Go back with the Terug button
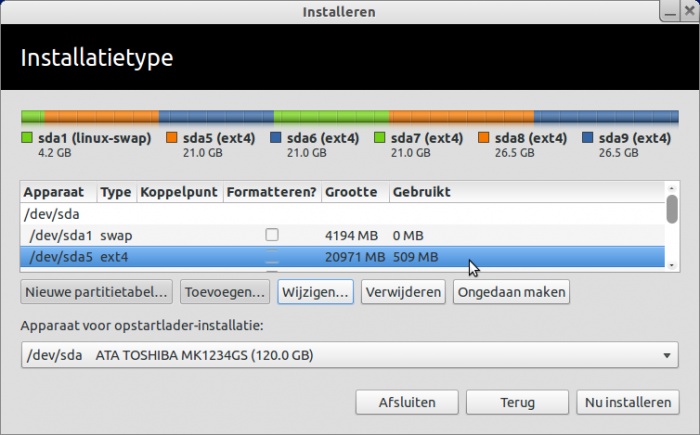The height and width of the screenshot is (435, 700). (517, 402)
